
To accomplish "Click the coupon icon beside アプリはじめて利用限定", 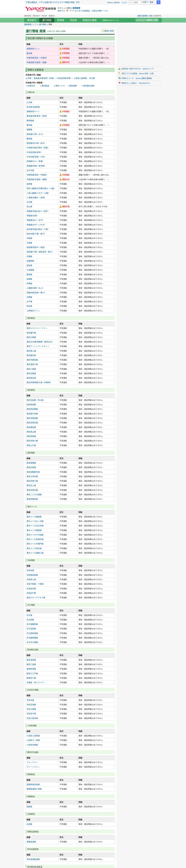I will pyautogui.click(x=68, y=11).
